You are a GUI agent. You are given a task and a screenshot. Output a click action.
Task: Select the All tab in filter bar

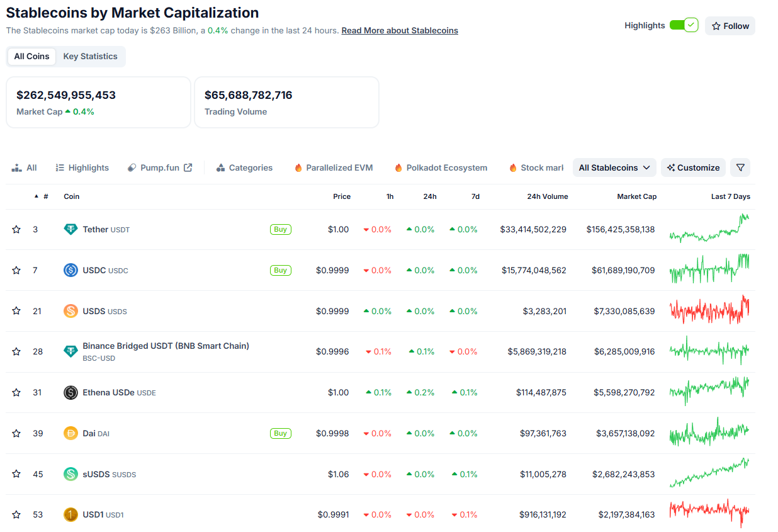click(25, 167)
